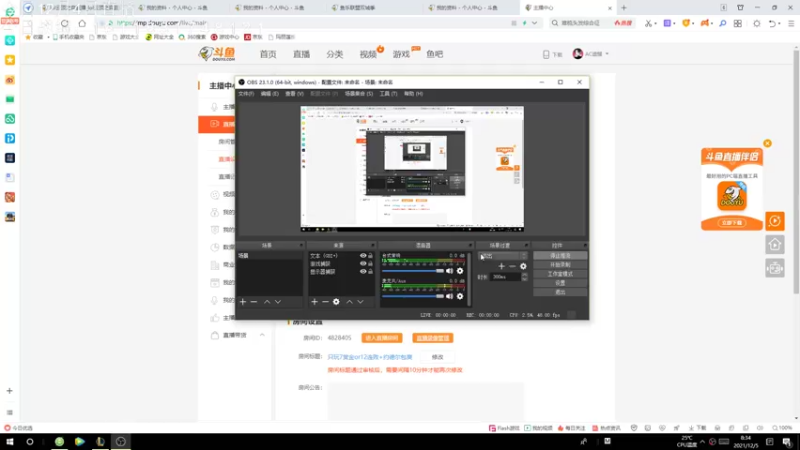
Task: Click the League of Legends icon in the Windows taskbar
Action: coord(101,442)
